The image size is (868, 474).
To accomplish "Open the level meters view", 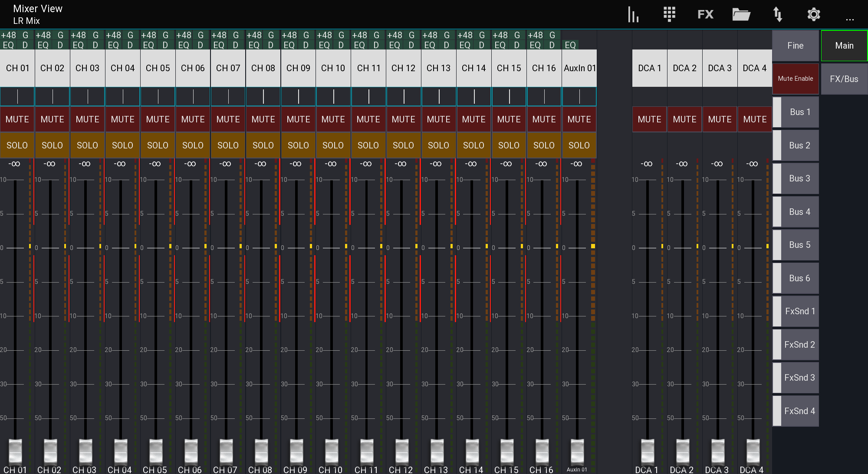I will click(633, 14).
